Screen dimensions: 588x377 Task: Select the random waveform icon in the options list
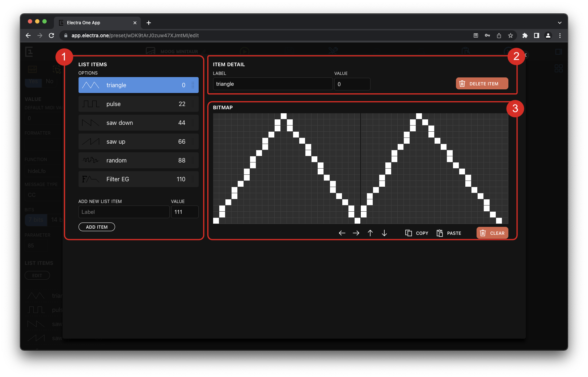pyautogui.click(x=90, y=160)
